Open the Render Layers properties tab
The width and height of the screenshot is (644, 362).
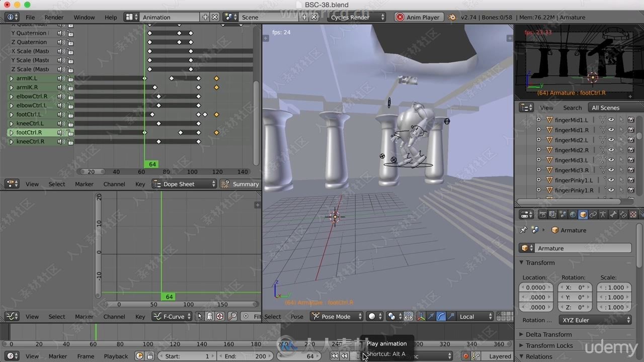click(x=552, y=215)
